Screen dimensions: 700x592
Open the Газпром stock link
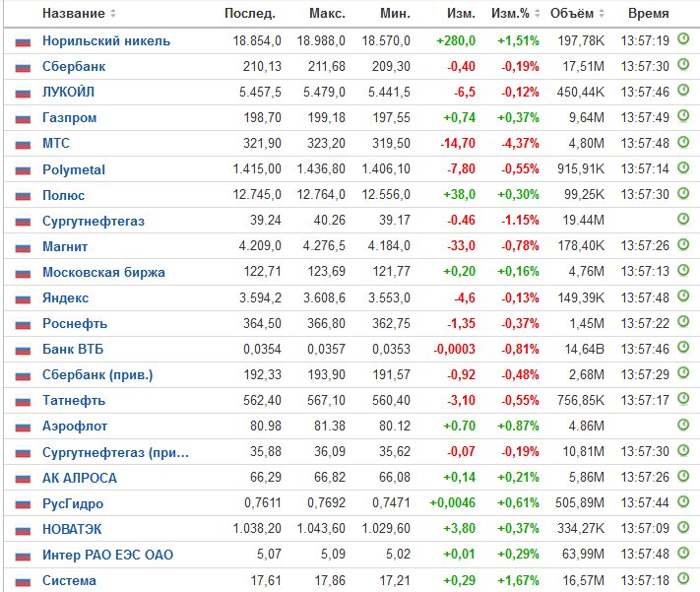point(69,118)
